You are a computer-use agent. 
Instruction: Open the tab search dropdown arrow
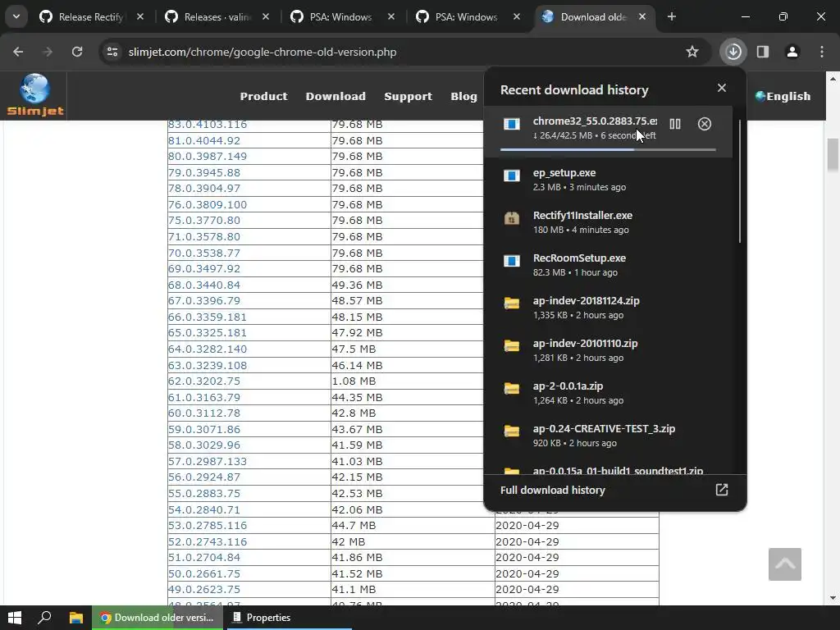tap(16, 16)
